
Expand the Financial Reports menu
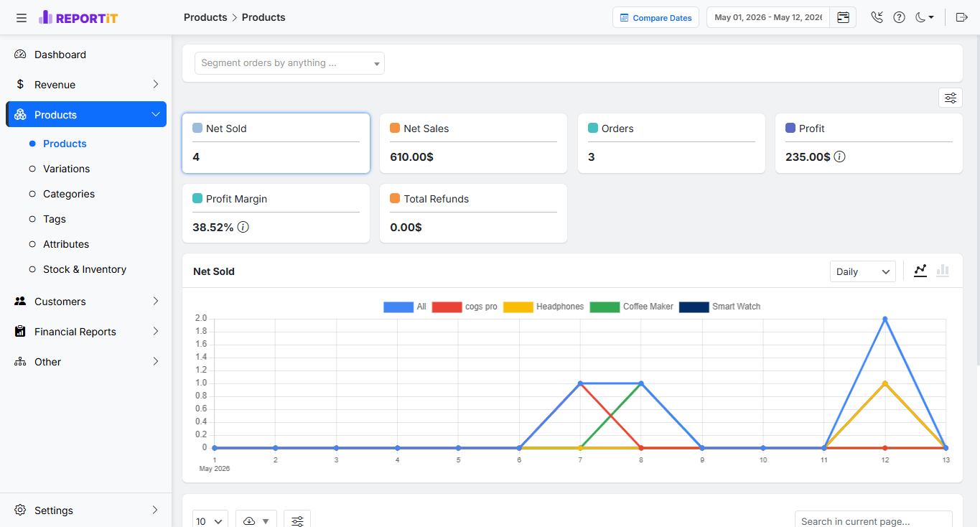(86, 332)
